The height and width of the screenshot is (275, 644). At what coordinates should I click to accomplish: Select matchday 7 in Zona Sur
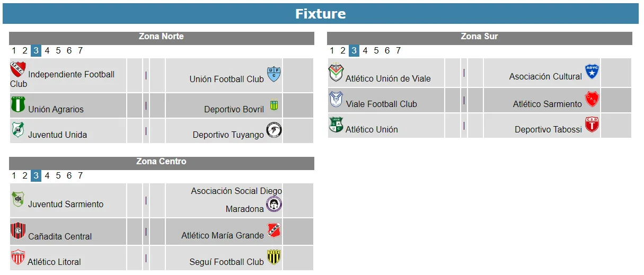(x=398, y=51)
